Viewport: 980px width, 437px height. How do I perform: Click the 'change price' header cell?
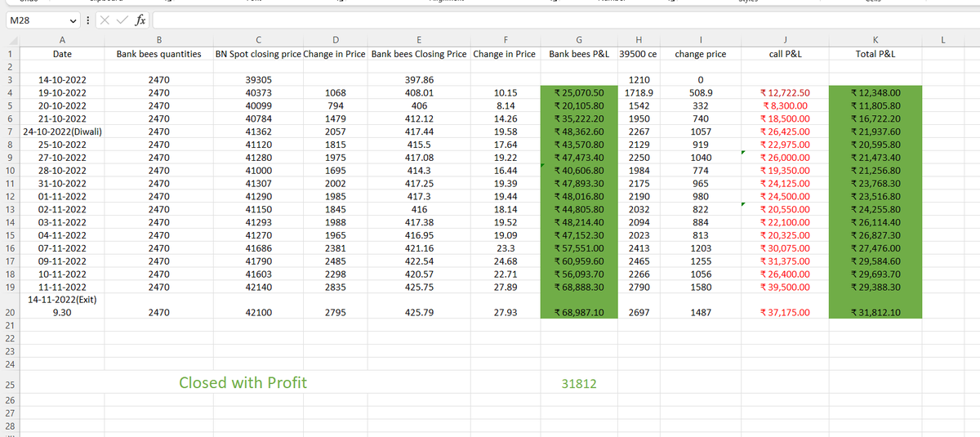click(700, 54)
